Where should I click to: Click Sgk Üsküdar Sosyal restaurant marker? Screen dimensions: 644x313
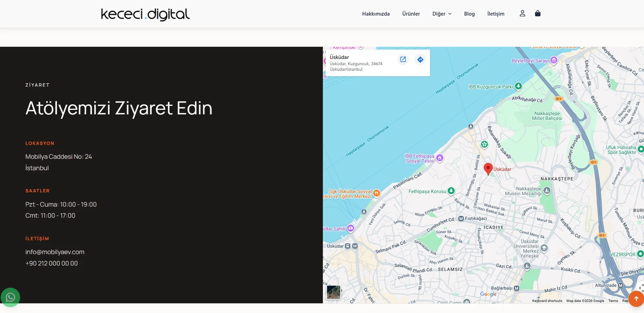376,193
